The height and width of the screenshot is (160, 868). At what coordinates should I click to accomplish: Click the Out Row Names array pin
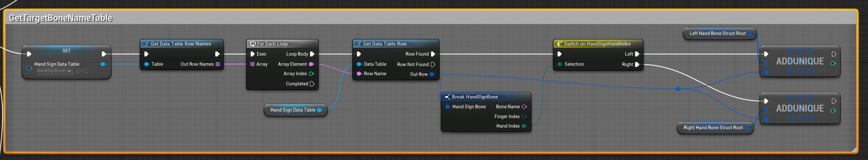[218, 64]
